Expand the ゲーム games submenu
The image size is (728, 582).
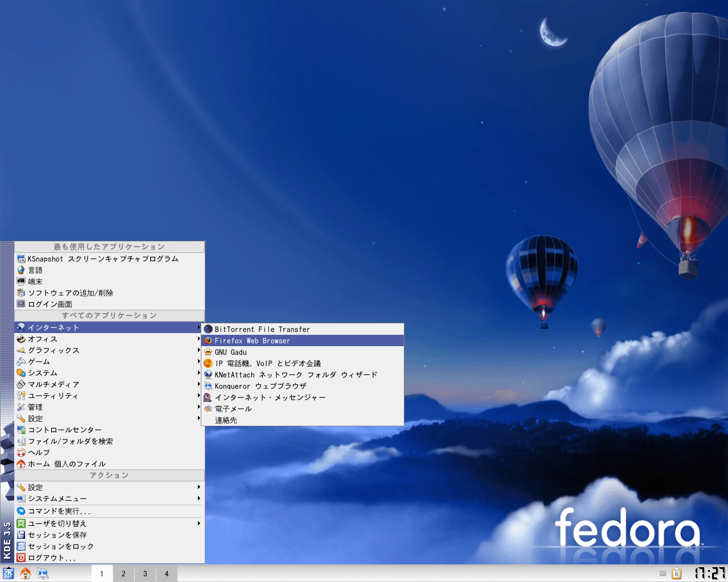coord(109,361)
